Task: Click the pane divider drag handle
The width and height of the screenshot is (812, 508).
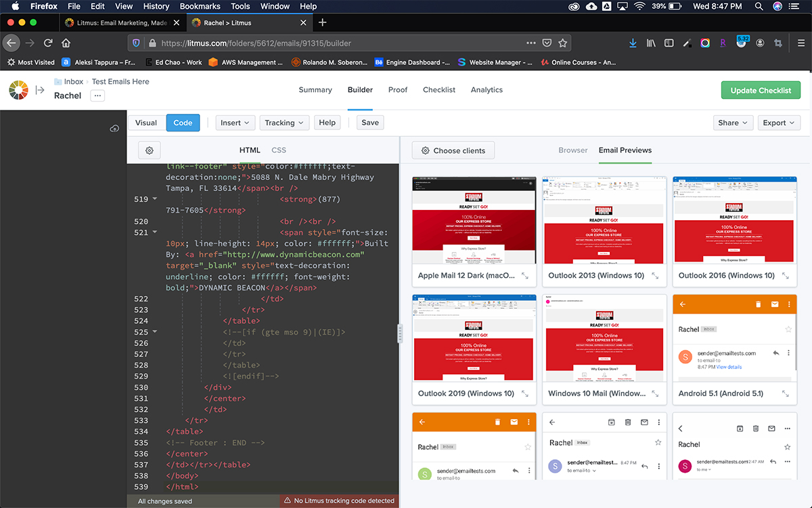Action: tap(400, 333)
